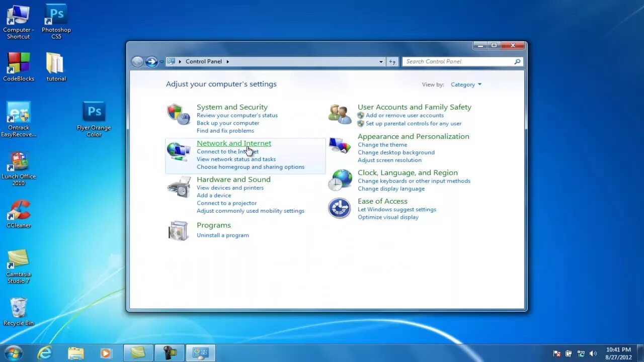
Task: Click View devices and printers link
Action: pos(230,188)
